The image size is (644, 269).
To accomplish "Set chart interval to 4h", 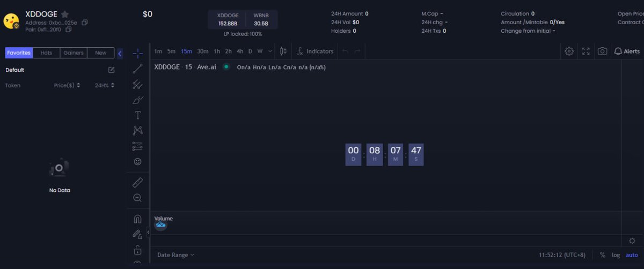I will 240,51.
